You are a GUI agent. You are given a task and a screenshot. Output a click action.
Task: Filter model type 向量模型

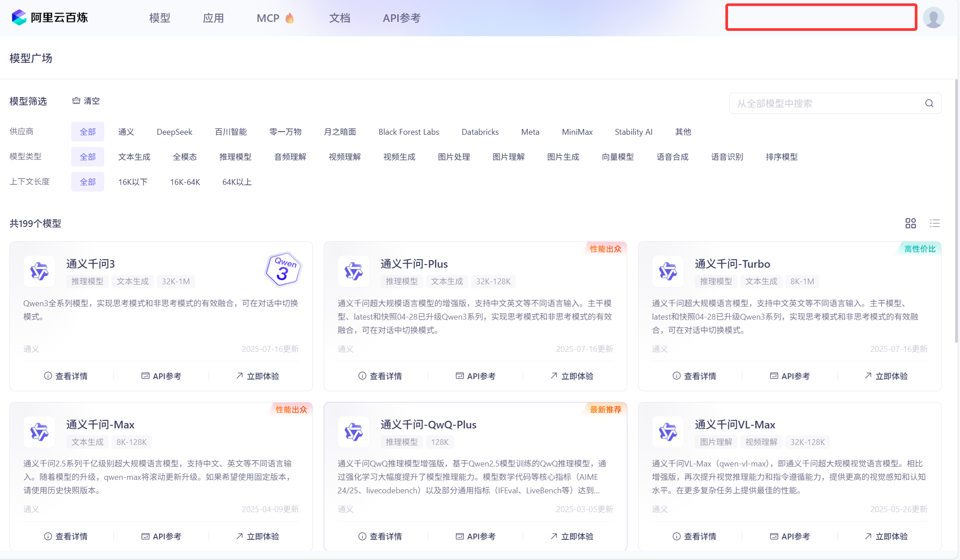618,157
